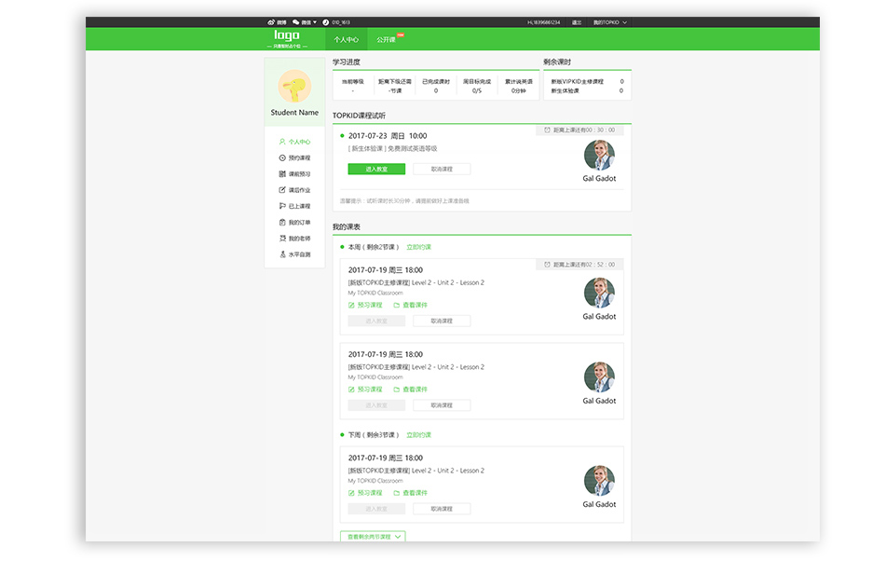Click the 新版VIPKID主修课程 row
The width and height of the screenshot is (886, 588).
tap(588, 81)
